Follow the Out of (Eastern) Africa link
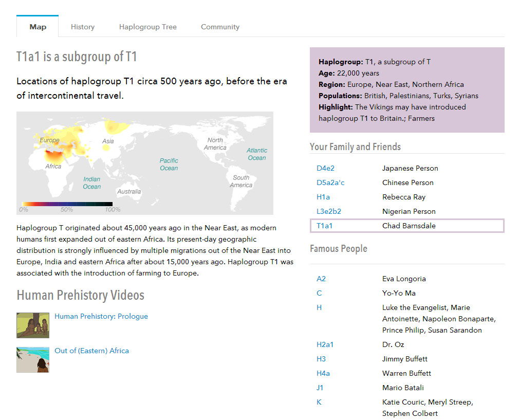Screen dimensions: 519x420 click(91, 351)
